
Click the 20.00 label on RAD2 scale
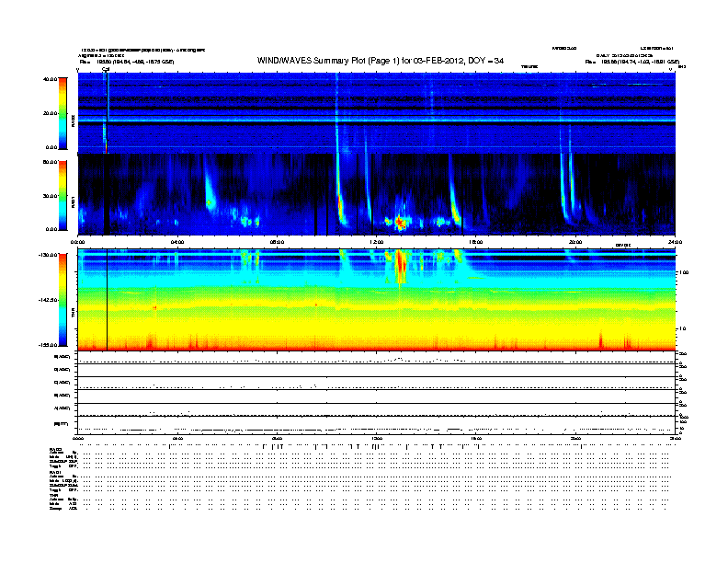point(50,113)
